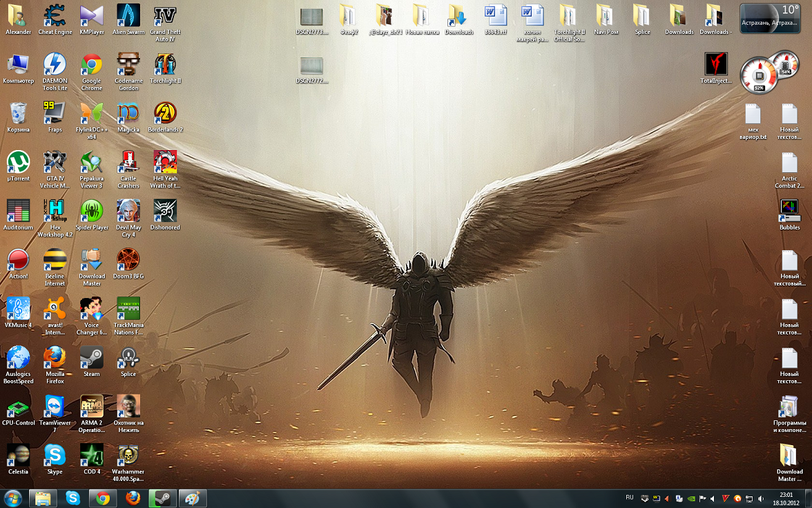This screenshot has height=508, width=812.
Task: Select the Google Chrome desktop shortcut
Action: 92,72
